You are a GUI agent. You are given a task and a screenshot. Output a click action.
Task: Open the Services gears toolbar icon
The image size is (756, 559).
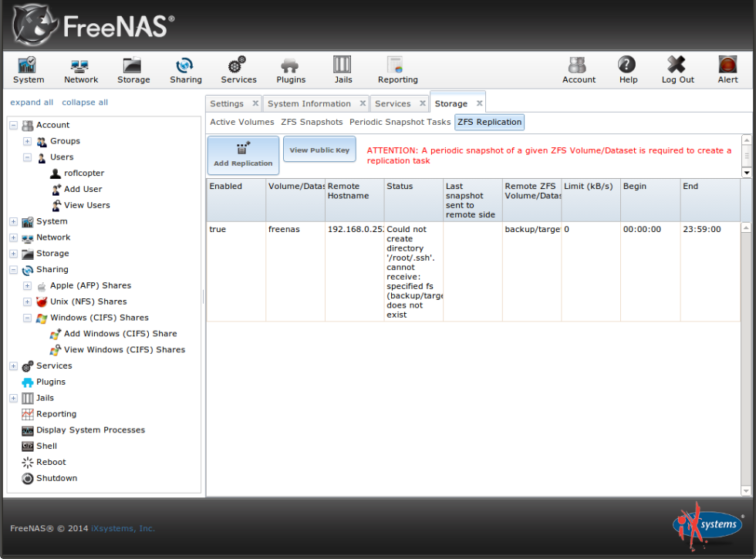(238, 69)
